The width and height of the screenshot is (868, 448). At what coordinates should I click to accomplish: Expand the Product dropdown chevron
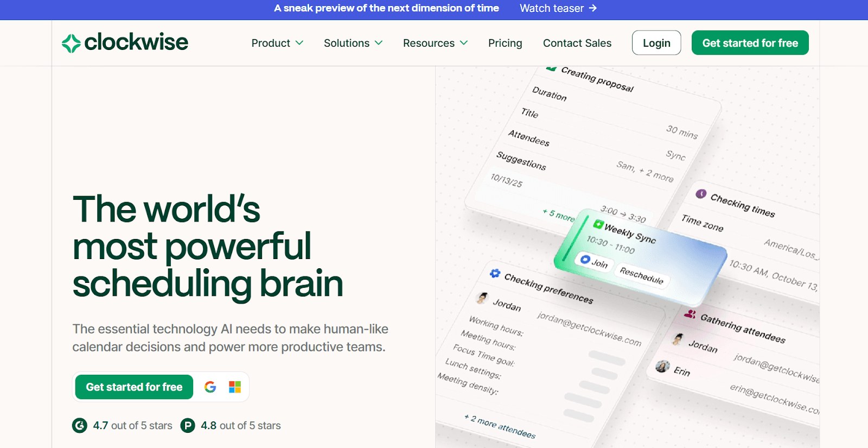click(x=299, y=43)
